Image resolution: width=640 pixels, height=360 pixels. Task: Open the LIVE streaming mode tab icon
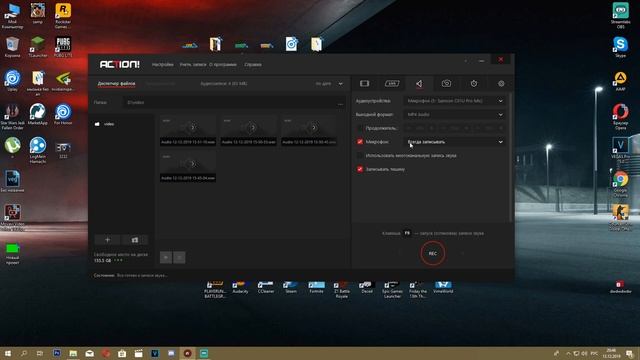pyautogui.click(x=392, y=84)
